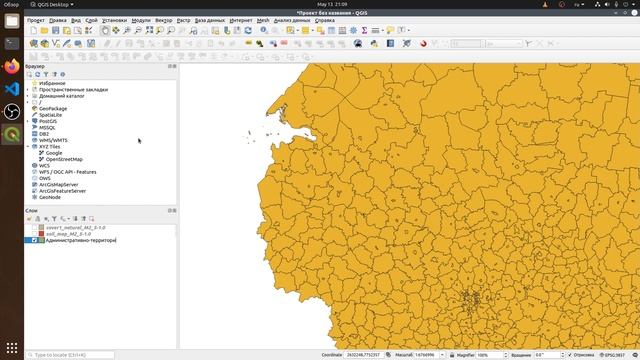Click the Административно layer color swatch

click(x=41, y=240)
